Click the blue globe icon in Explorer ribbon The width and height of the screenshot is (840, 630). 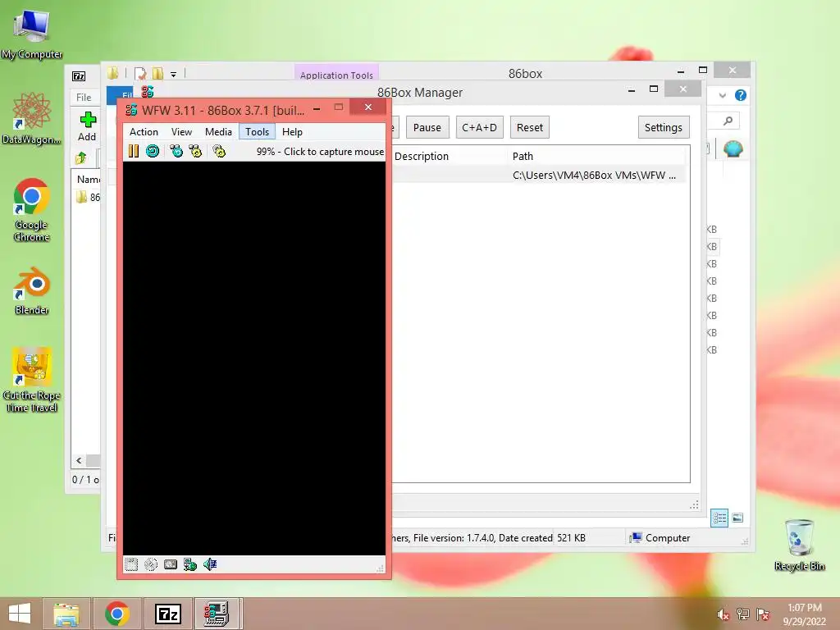(x=733, y=148)
